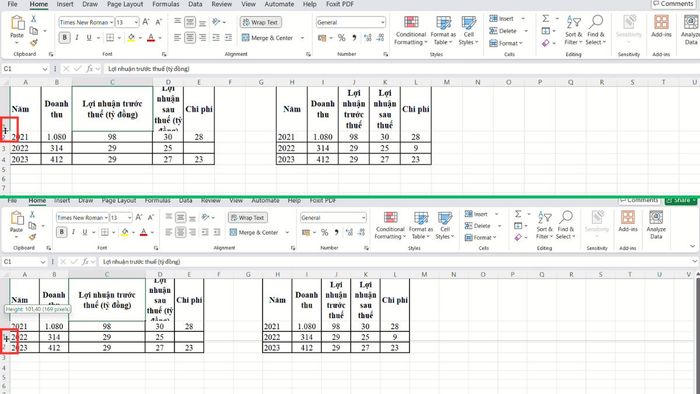Open the Merge & Center arrow in top window

pyautogui.click(x=302, y=38)
